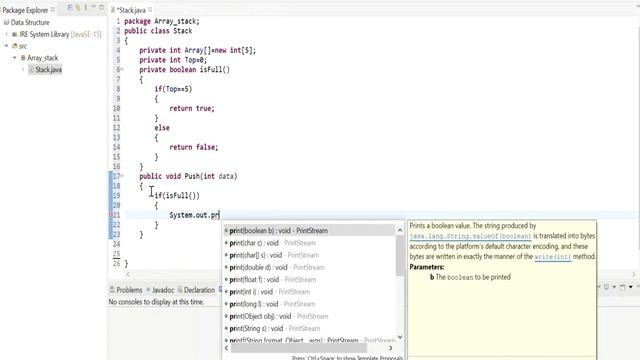
Task: Click 'package Array_stack;' line
Action: coord(162,21)
